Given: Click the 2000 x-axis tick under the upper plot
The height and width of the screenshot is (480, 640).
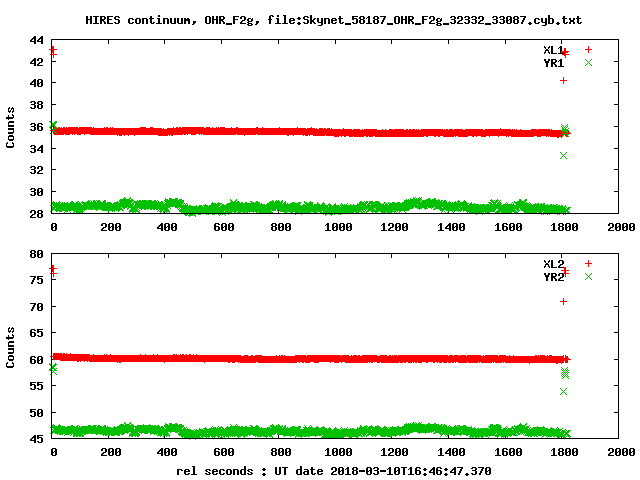Looking at the screenshot, I should tap(621, 227).
